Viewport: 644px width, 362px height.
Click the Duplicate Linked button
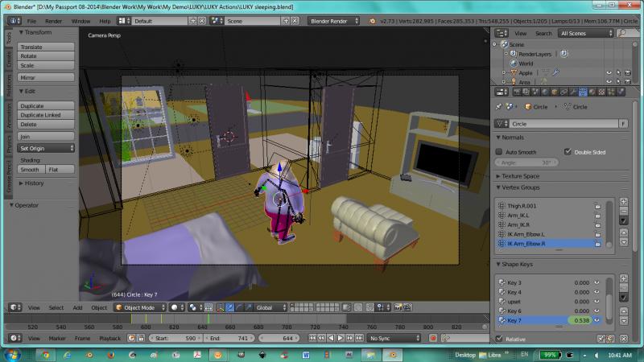[46, 115]
